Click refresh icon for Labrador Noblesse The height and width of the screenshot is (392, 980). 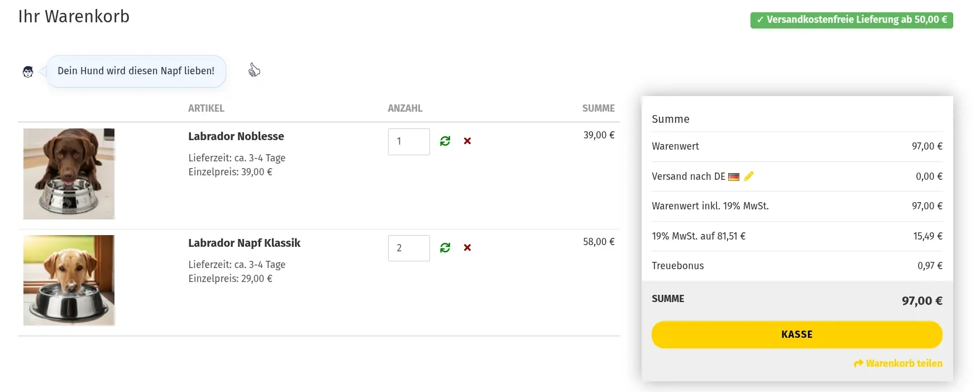[x=445, y=141]
